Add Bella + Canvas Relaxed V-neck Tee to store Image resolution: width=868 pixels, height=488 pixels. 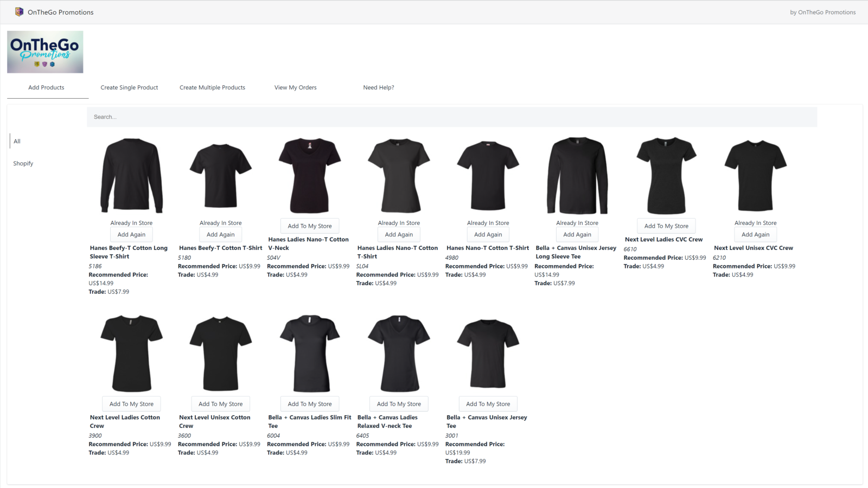[399, 404]
